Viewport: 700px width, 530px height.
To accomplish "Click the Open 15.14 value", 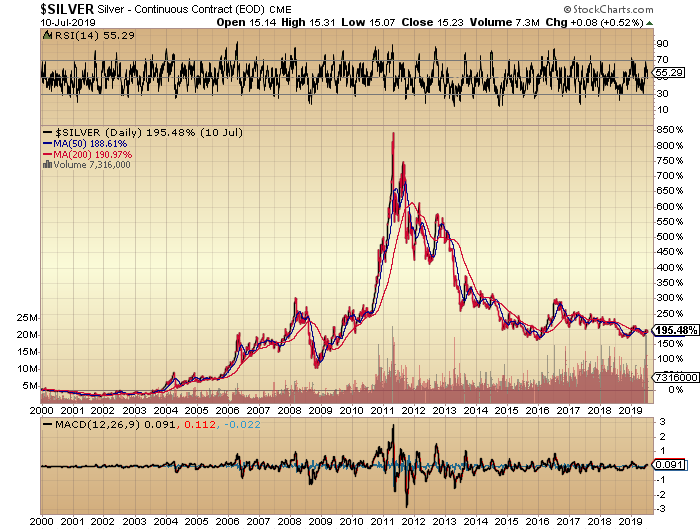I will point(247,22).
